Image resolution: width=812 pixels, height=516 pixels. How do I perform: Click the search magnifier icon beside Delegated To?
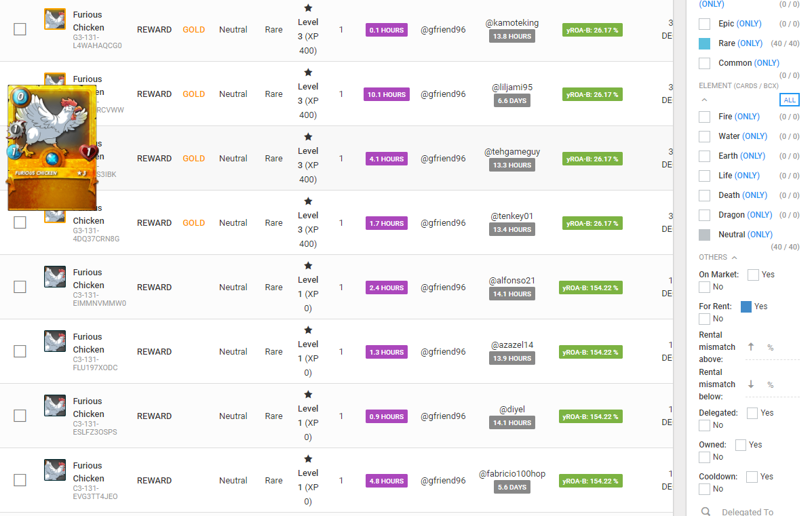click(x=706, y=511)
